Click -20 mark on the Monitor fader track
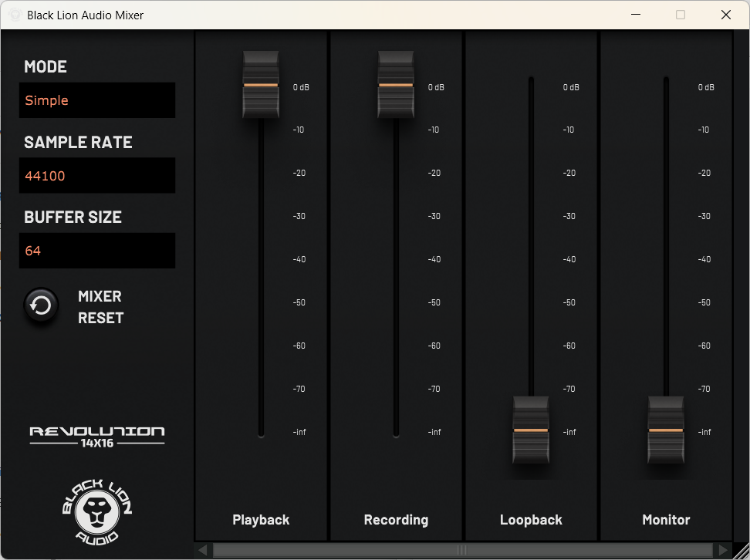Screen dimensions: 750x560 coord(666,173)
